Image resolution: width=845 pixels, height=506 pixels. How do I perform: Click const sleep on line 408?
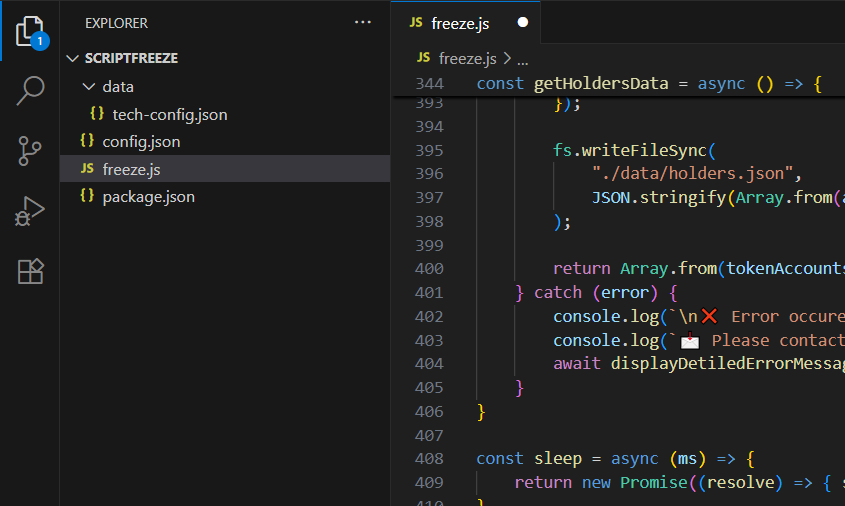coord(529,459)
